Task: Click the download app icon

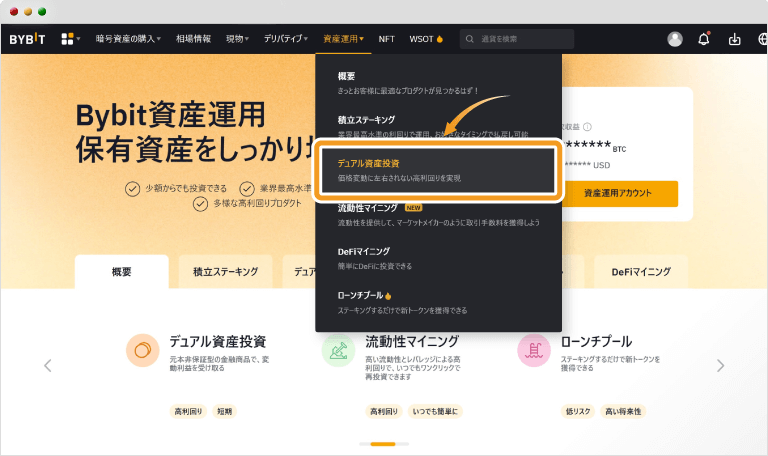Action: (x=734, y=39)
